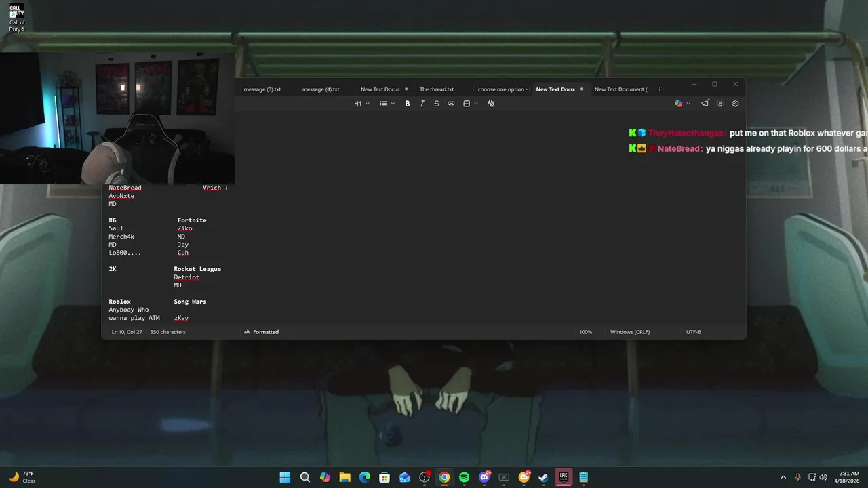This screenshot has width=868, height=488.
Task: Expand the H1 heading style dropdown
Action: [x=362, y=104]
